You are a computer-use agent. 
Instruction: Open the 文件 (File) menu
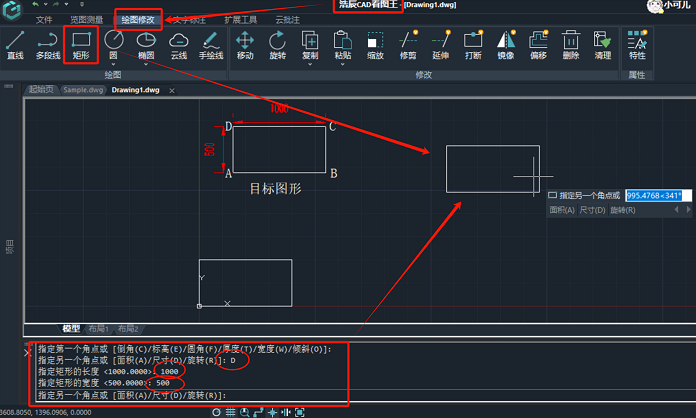(x=44, y=19)
